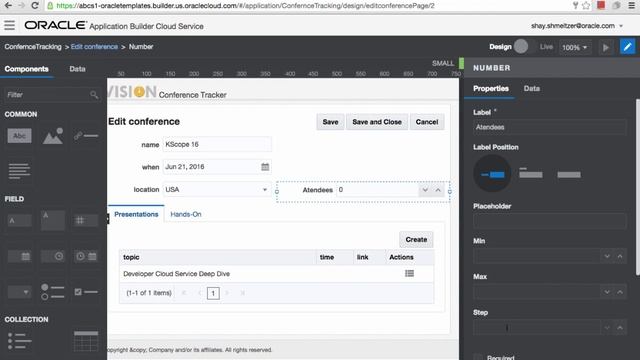Reload the browser page
This screenshot has height=360, width=640.
point(35,6)
